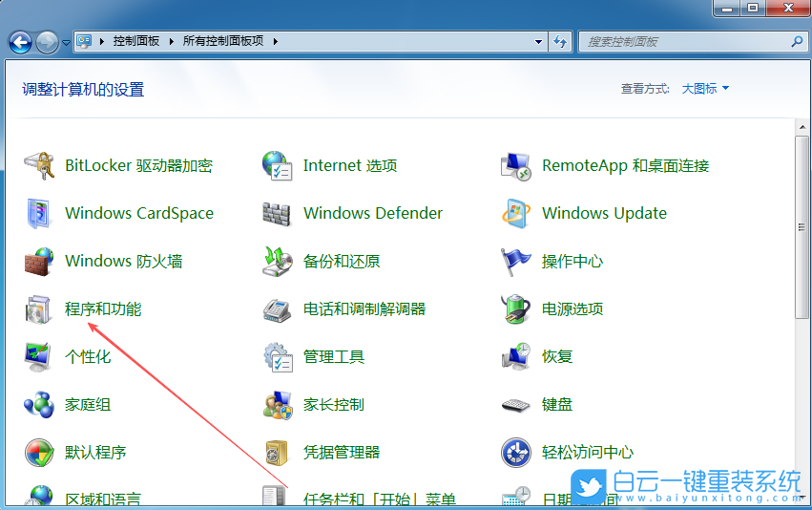Open the 大图标 view mode dropdown
Image resolution: width=812 pixels, height=510 pixels.
pos(705,89)
